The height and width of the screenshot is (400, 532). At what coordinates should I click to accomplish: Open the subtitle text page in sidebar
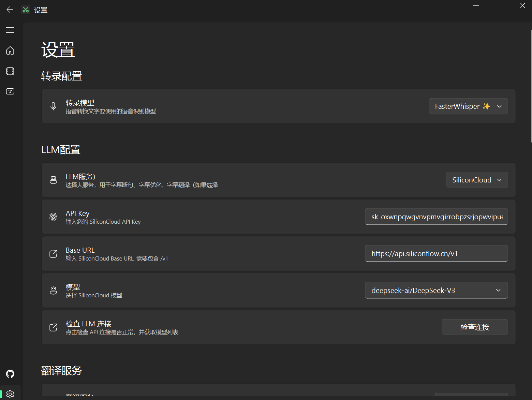coord(10,91)
